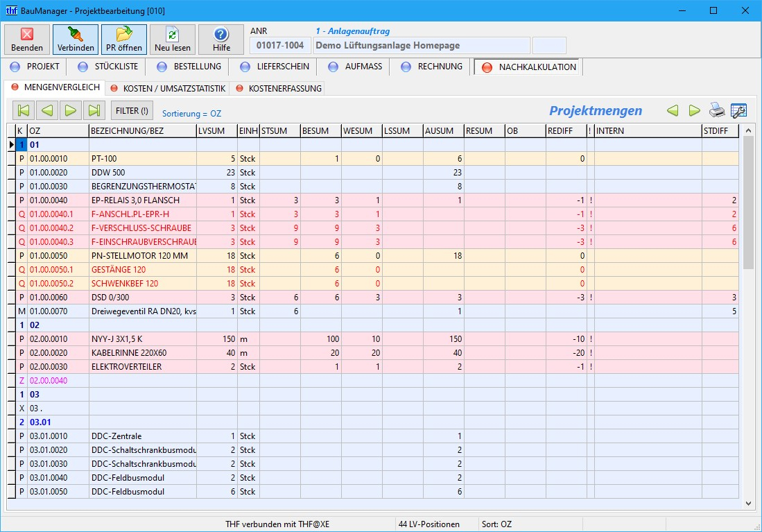Jump to first record arrow button
Viewport: 762px width, 532px height.
pos(24,110)
